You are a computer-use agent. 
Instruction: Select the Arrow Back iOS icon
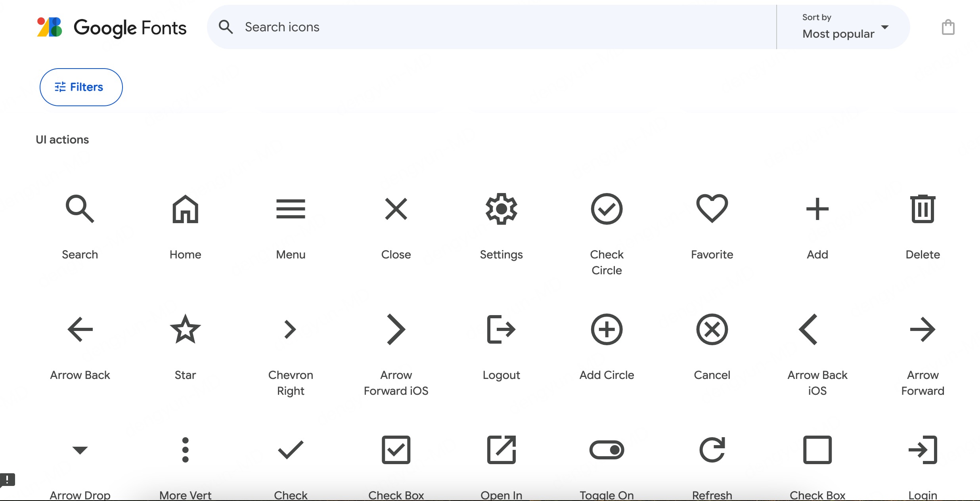[x=808, y=329]
